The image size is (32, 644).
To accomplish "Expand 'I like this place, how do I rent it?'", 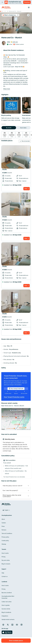I will coord(16,486).
